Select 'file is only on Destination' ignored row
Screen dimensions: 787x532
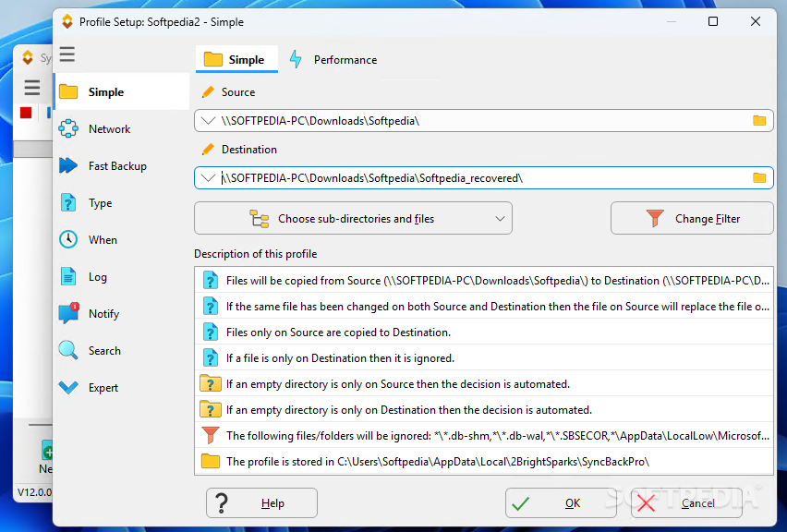484,357
